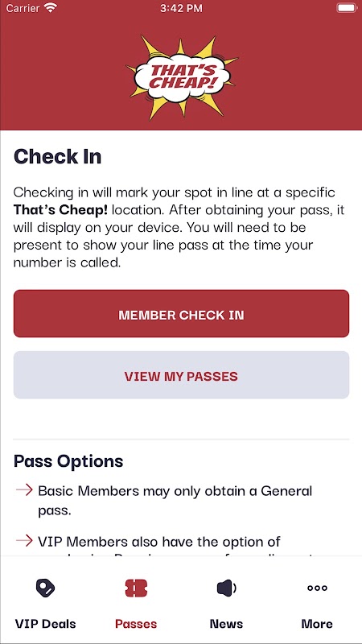The width and height of the screenshot is (362, 644).
Task: Select the Check In heading
Action: tap(57, 156)
